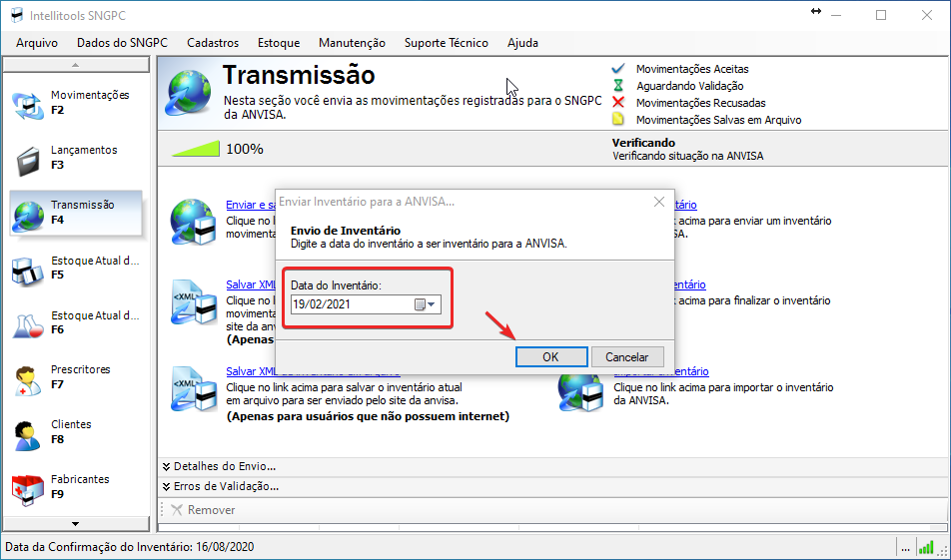
Task: Click Cancelar in the inventory dialog
Action: click(x=627, y=357)
